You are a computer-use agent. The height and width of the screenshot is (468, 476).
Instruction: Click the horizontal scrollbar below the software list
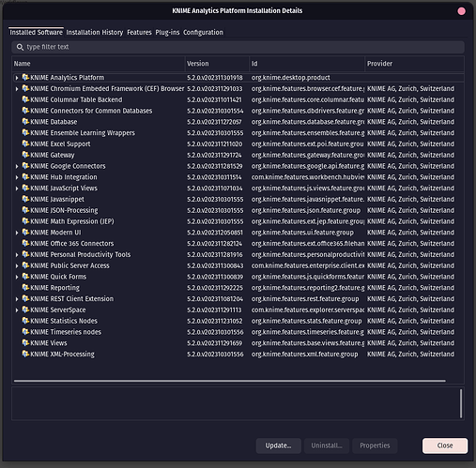230,381
